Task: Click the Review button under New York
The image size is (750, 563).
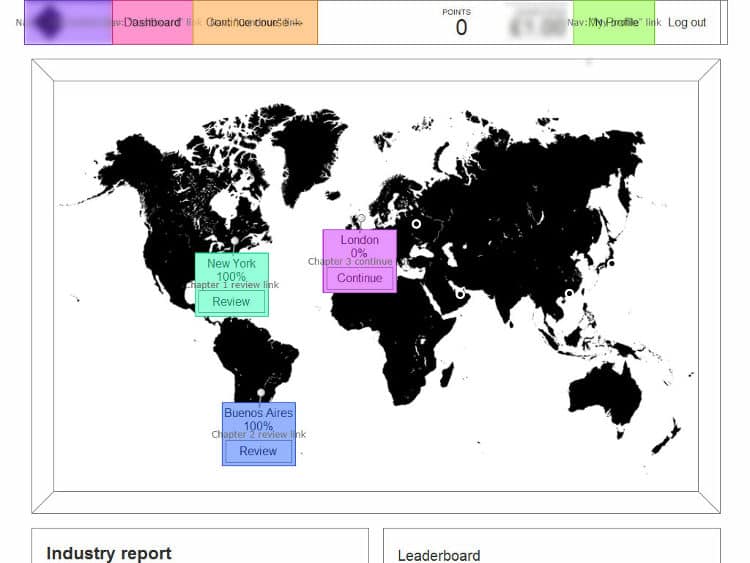Action: 231,302
